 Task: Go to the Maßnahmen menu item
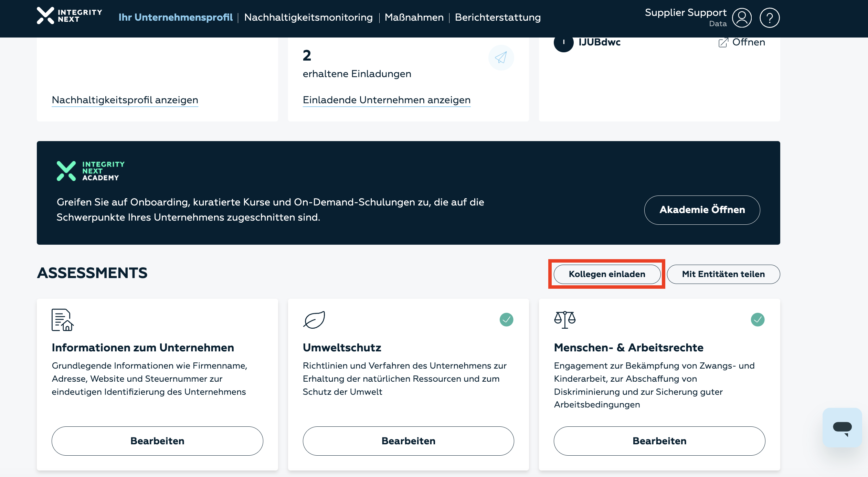click(x=414, y=17)
